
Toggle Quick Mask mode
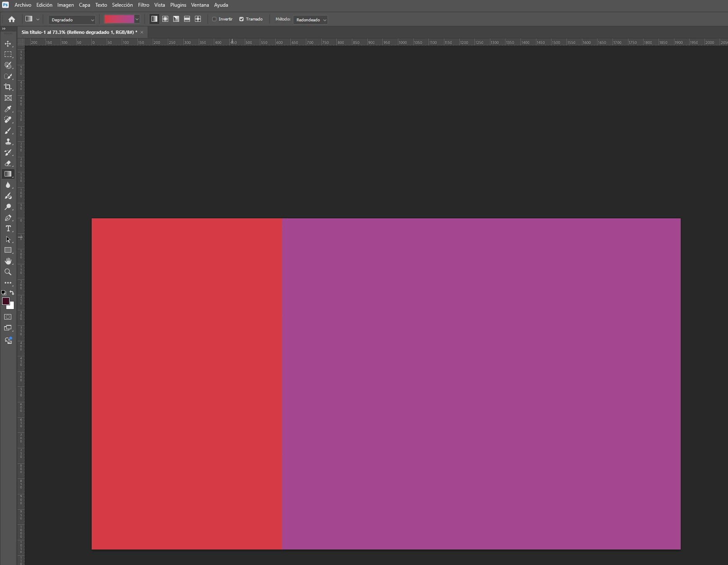pyautogui.click(x=8, y=317)
